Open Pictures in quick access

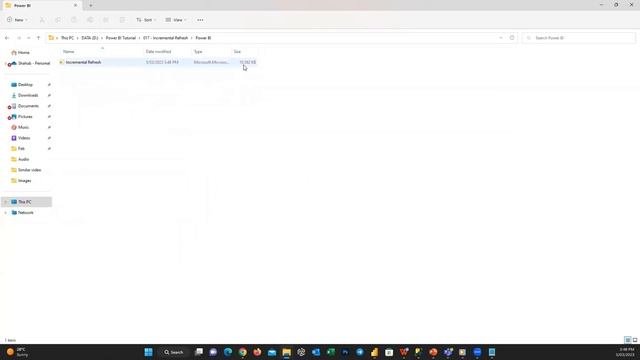25,117
